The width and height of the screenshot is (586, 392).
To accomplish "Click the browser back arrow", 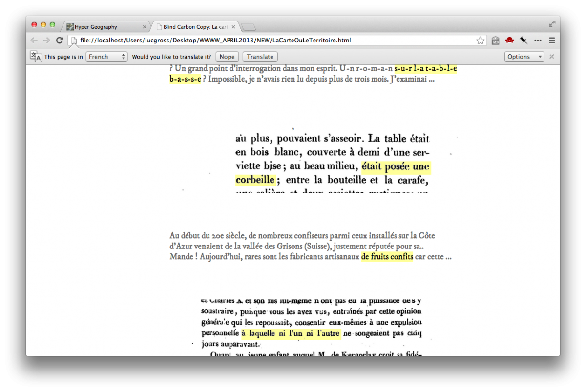I will 34,41.
